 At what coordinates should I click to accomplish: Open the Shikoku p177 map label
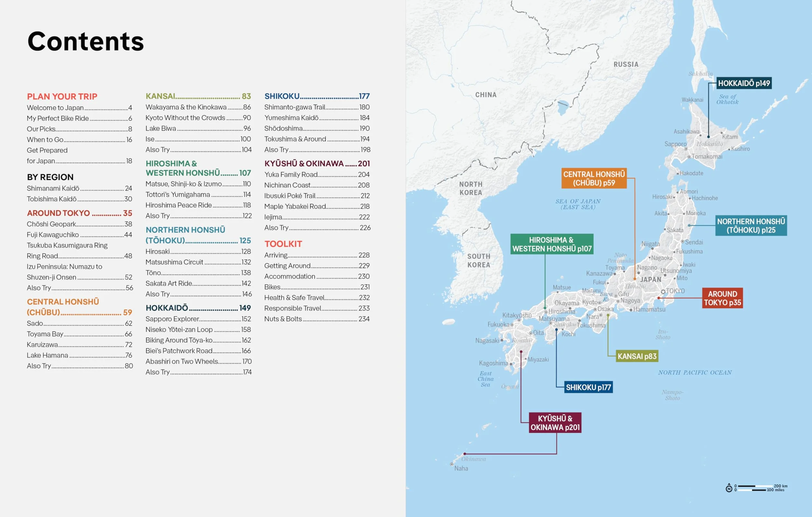[588, 388]
